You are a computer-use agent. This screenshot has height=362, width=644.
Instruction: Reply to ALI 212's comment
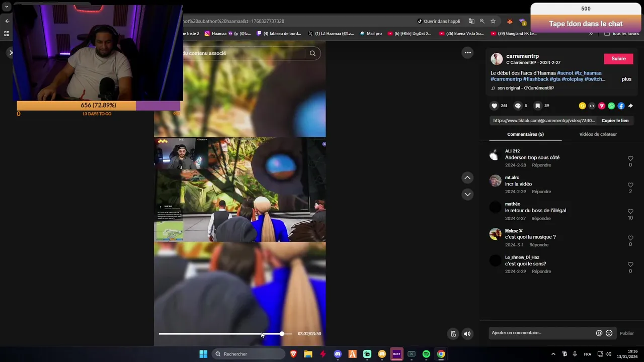541,165
